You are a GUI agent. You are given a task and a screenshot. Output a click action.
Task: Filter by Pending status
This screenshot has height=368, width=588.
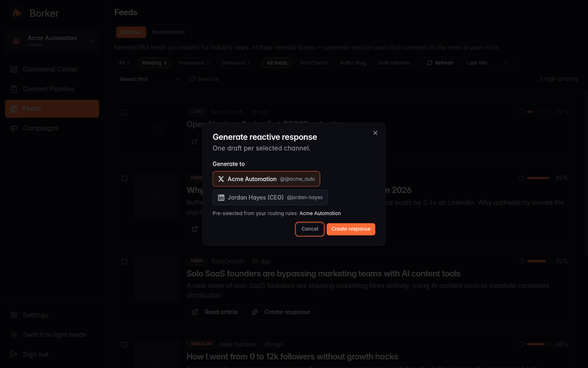tap(154, 63)
